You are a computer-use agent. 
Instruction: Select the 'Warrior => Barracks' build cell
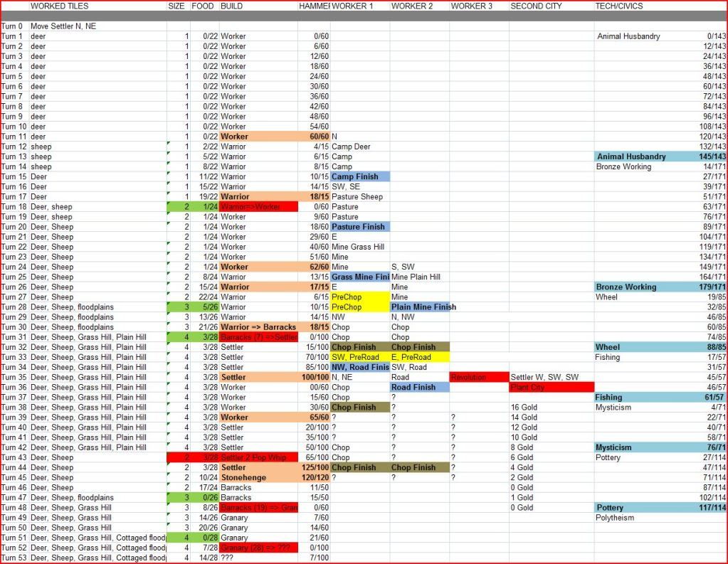tap(258, 327)
